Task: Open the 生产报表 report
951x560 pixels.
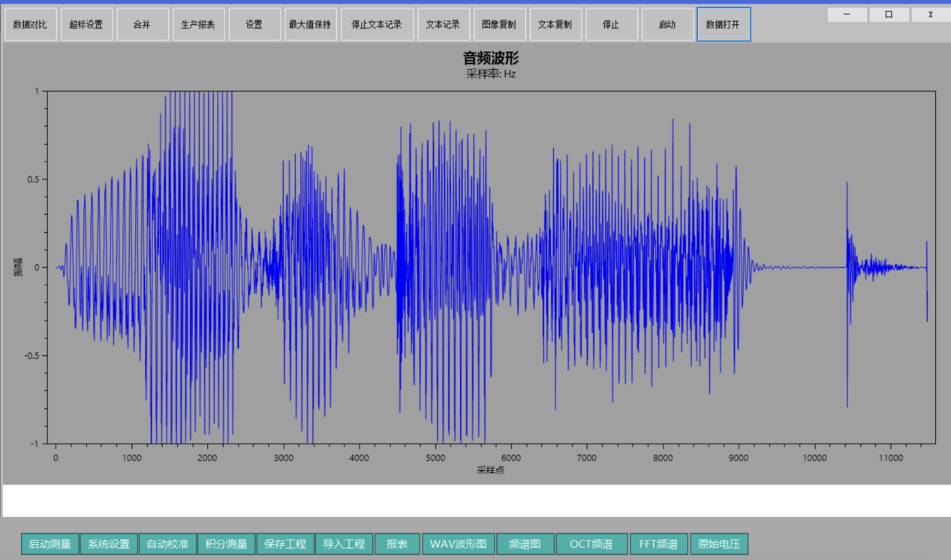Action: (x=198, y=25)
